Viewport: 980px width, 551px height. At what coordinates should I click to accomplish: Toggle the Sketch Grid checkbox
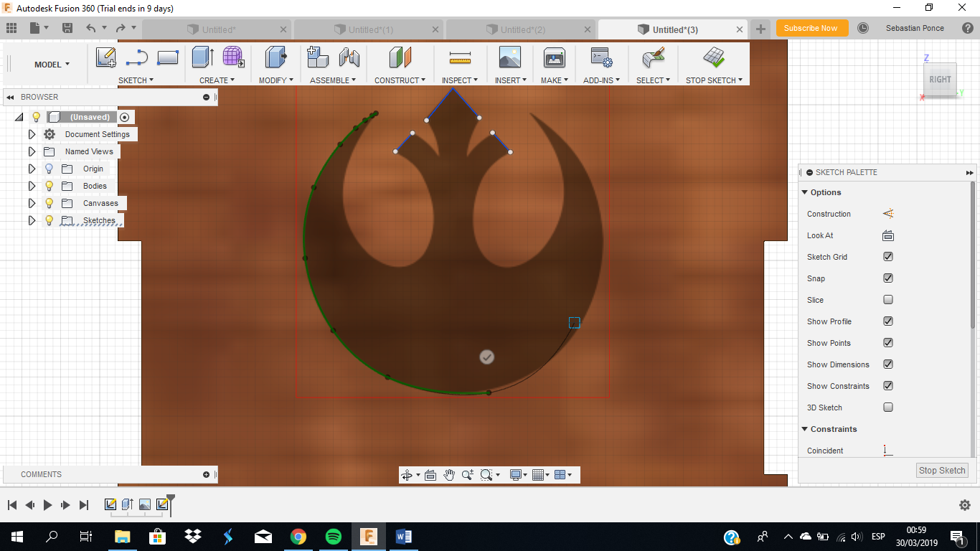click(888, 257)
